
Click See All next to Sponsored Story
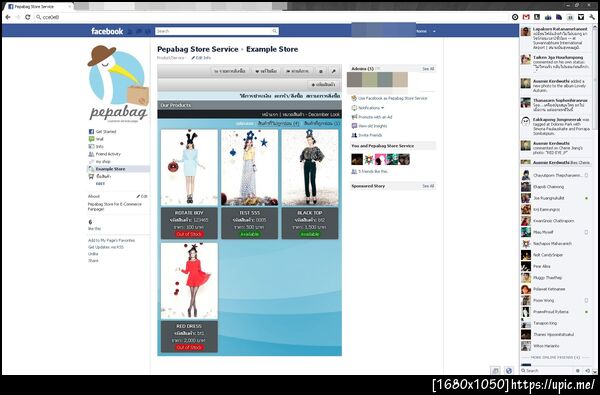(428, 186)
